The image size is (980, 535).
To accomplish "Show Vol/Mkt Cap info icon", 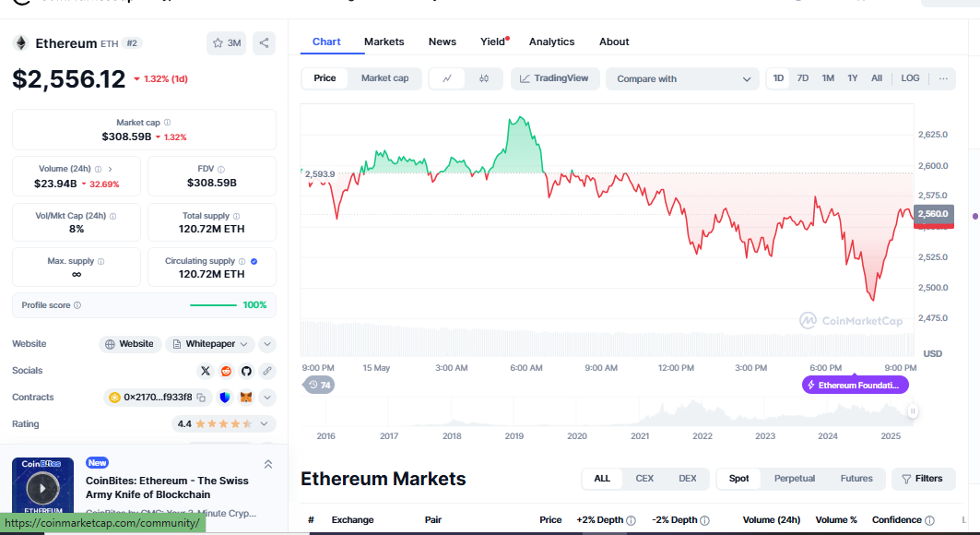I will click(x=113, y=216).
